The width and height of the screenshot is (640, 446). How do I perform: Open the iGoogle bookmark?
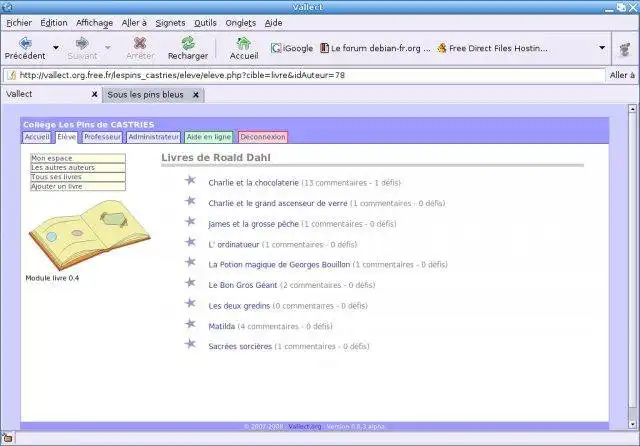point(291,48)
